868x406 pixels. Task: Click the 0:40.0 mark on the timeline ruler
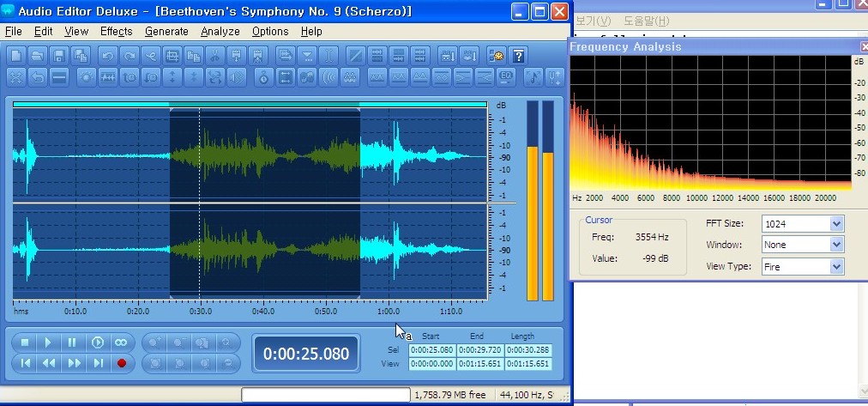263,312
